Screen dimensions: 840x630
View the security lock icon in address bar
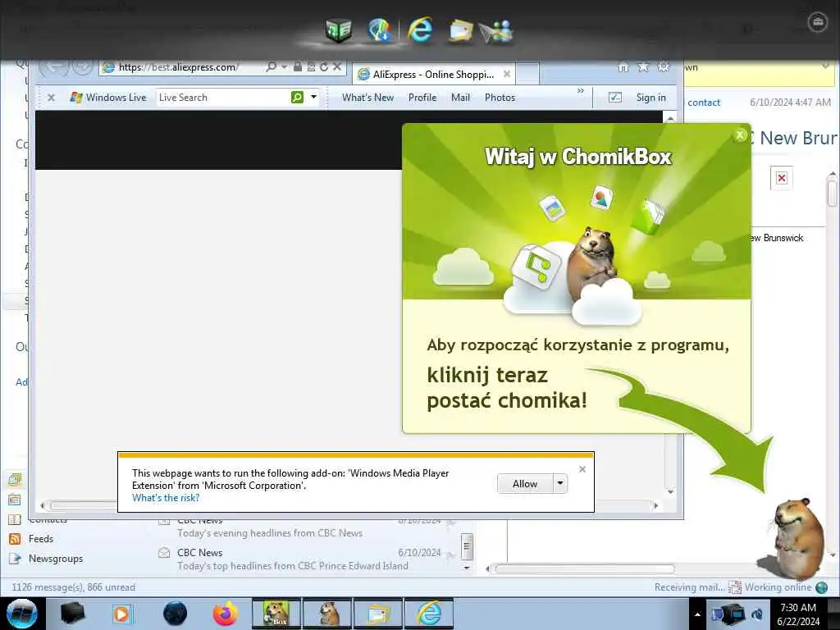pyautogui.click(x=297, y=67)
